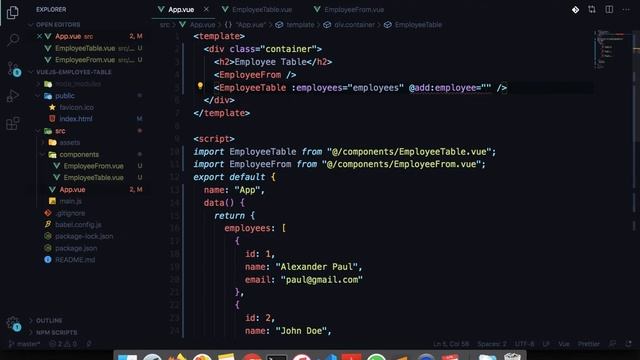Expand the assets folder
Screen dimensions: 640x360
[69, 142]
